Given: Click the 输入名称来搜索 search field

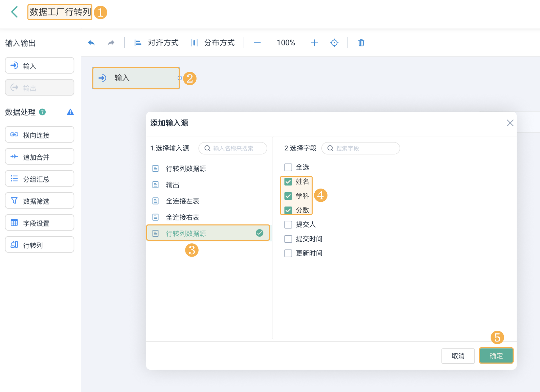Looking at the screenshot, I should [x=233, y=148].
